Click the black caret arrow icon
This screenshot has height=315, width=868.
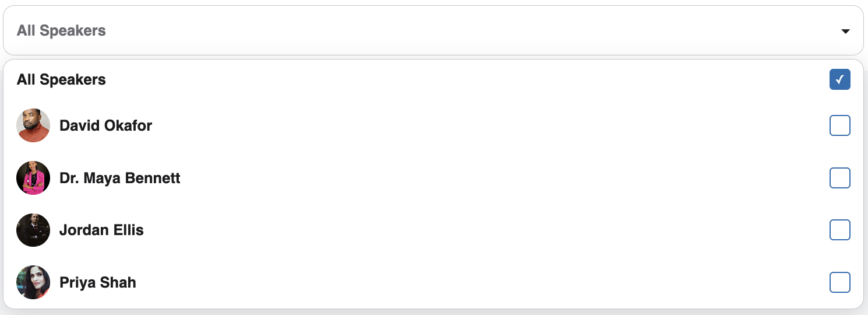846,31
